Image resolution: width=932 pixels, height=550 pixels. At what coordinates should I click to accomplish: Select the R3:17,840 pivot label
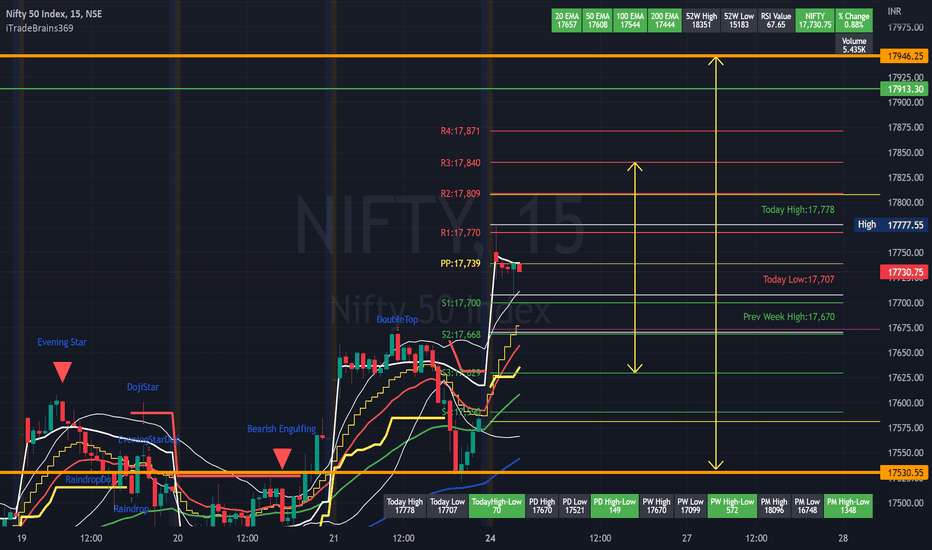click(460, 163)
